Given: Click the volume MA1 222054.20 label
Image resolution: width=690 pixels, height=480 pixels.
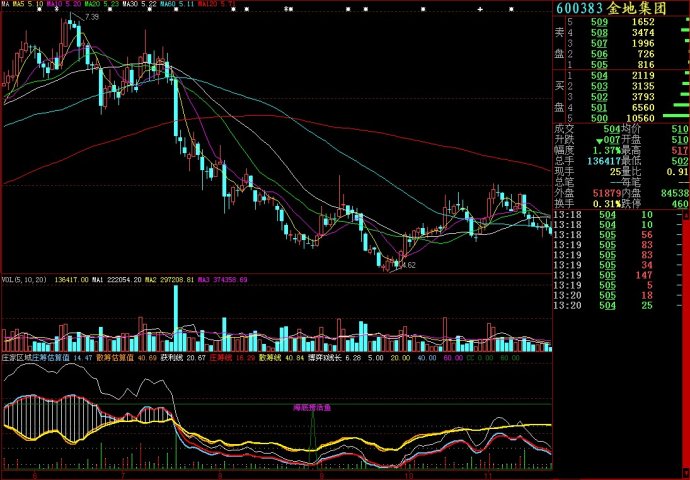Looking at the screenshot, I should (x=117, y=280).
